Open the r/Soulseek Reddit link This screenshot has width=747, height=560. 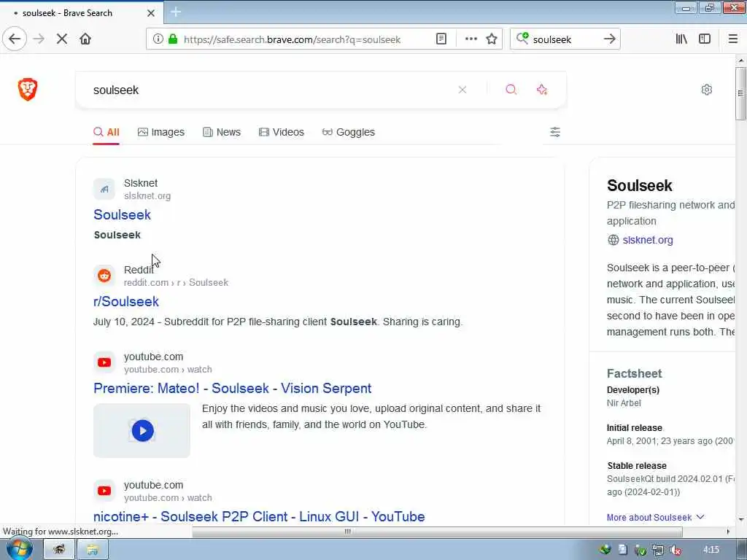click(x=126, y=301)
